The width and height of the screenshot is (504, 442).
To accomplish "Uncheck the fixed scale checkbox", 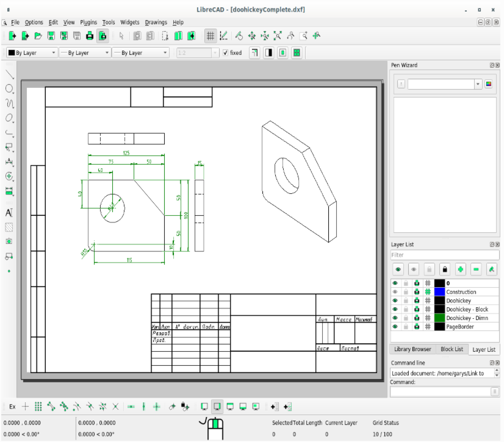I will coord(226,53).
